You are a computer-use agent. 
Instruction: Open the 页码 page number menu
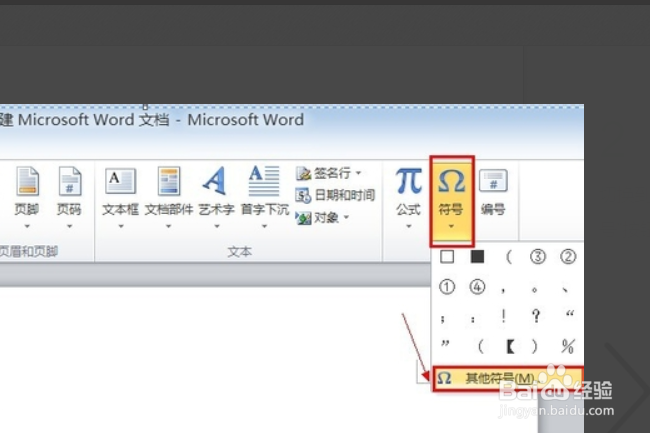pos(69,197)
